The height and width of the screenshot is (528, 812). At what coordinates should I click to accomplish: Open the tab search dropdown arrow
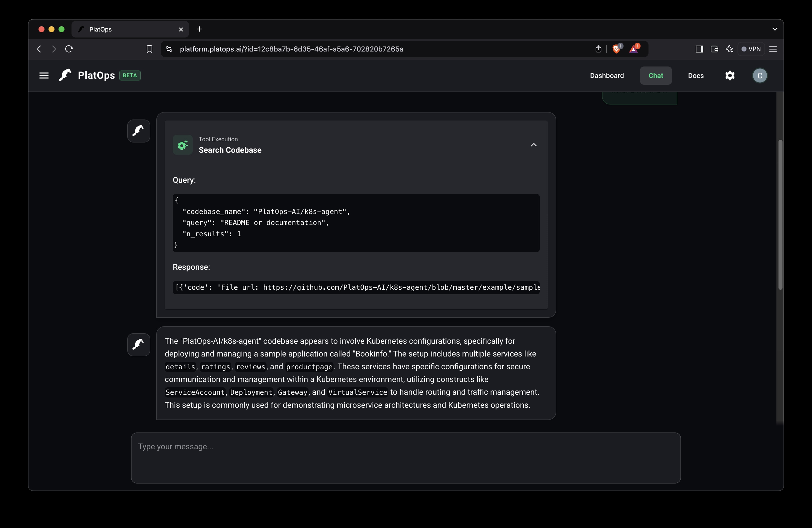pos(774,29)
